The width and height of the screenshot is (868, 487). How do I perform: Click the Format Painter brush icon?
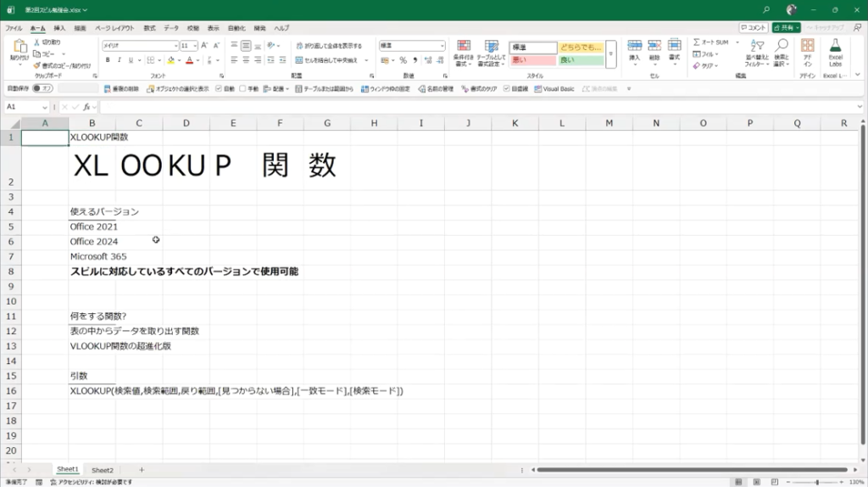tap(37, 65)
